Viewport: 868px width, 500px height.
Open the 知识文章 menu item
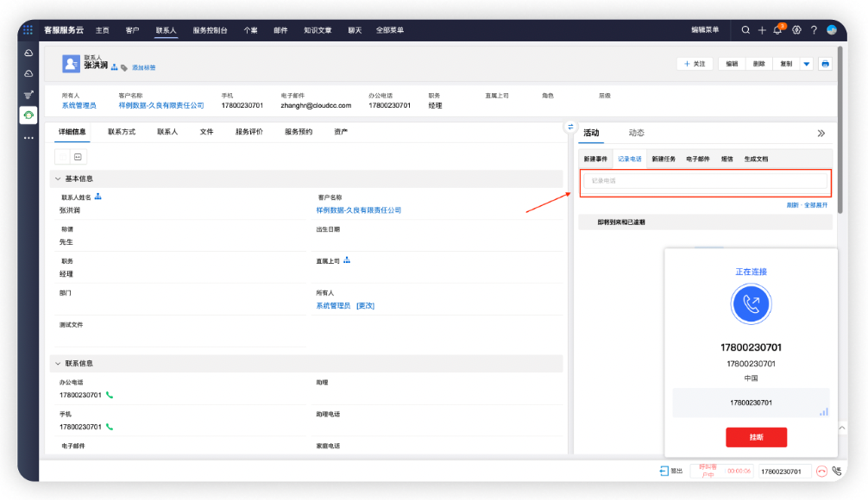(318, 30)
